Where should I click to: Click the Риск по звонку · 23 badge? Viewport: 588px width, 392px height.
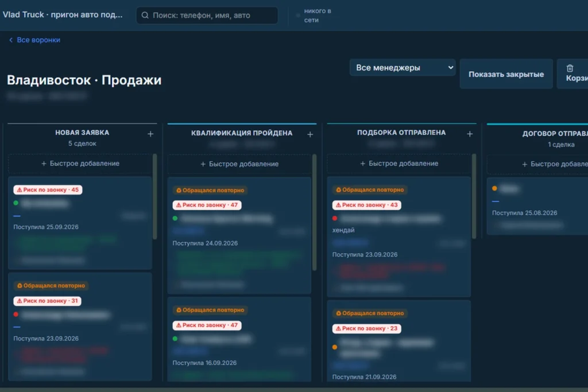366,328
